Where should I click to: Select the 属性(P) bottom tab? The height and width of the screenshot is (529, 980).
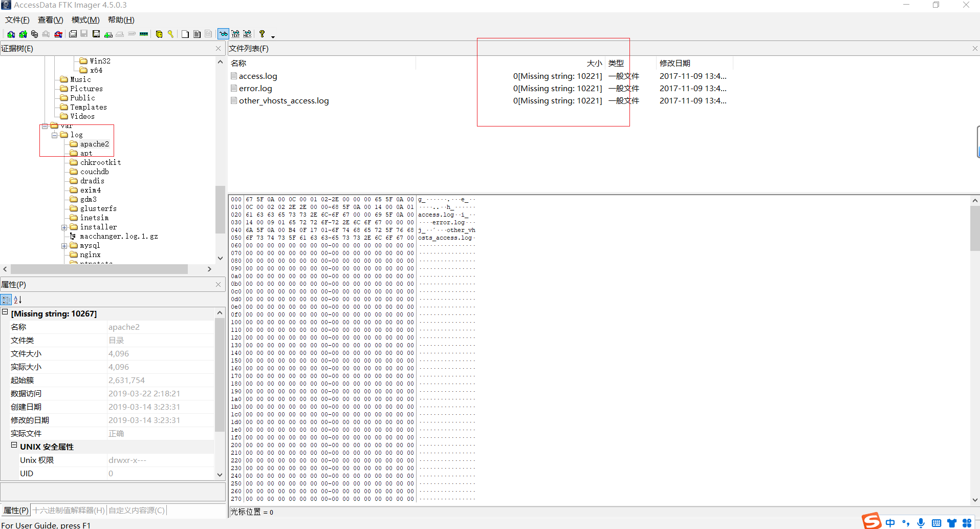click(x=16, y=510)
